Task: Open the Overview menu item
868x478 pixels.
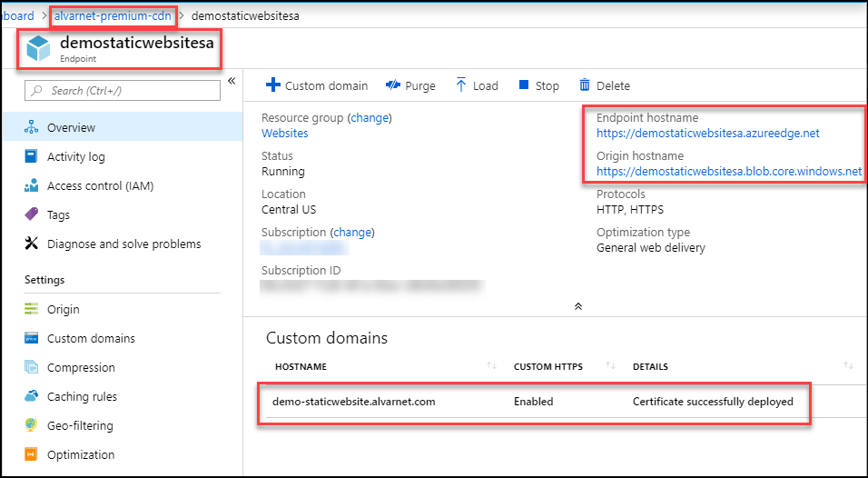Action: (x=122, y=127)
